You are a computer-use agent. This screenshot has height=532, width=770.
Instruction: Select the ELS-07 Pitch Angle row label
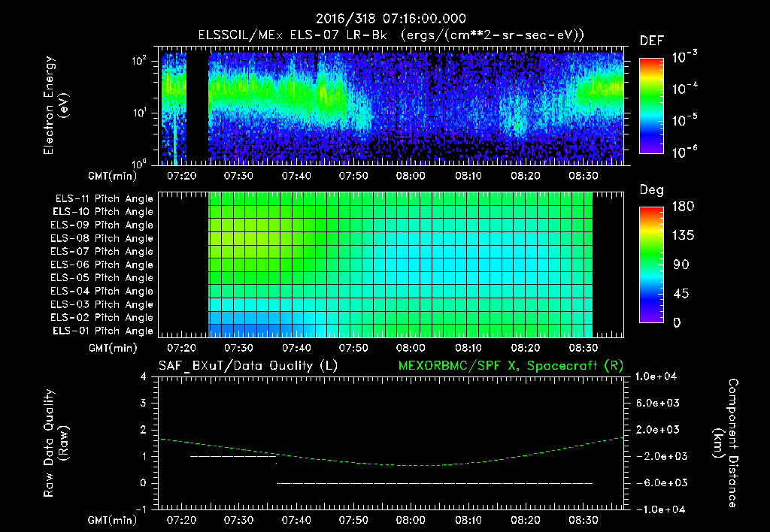click(102, 251)
